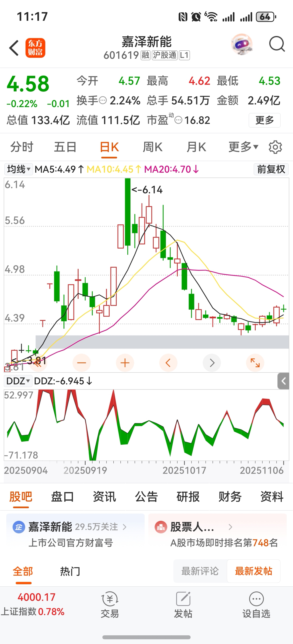Select the 股吧 tab
This screenshot has height=644, width=293.
pos(21,497)
